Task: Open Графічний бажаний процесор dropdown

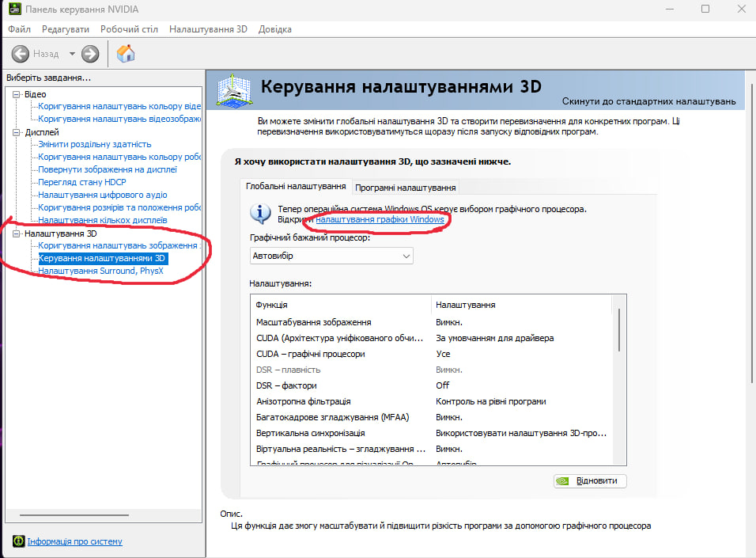Action: tap(331, 256)
